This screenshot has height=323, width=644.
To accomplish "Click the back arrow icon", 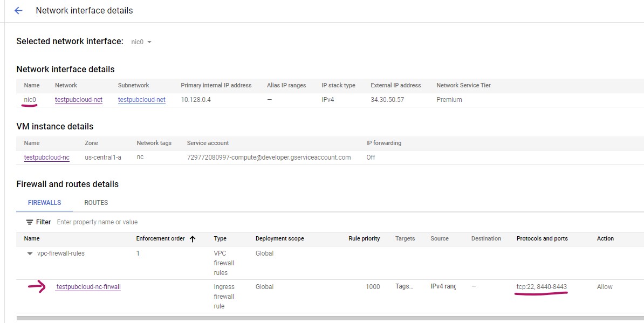I will tap(18, 11).
